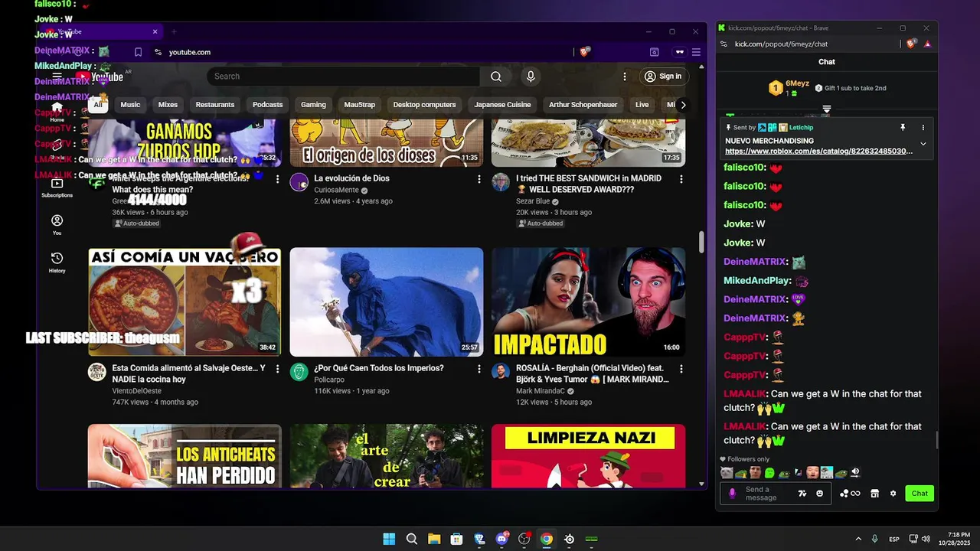Viewport: 980px width, 551px height.
Task: Click Mark MirandaC channel avatar
Action: pyautogui.click(x=501, y=372)
